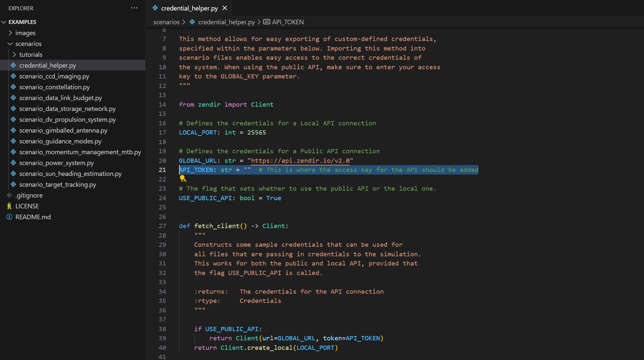Open scenario_power_system.py file
This screenshot has width=644, height=360.
(56, 163)
